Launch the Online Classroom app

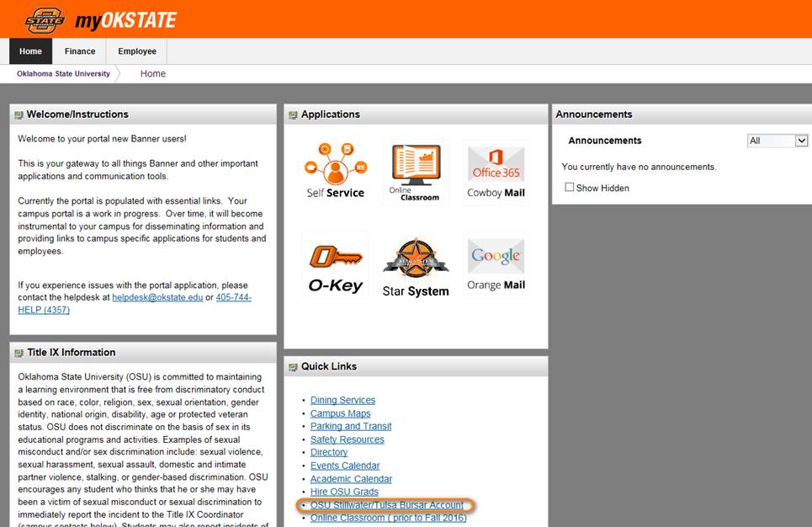[415, 172]
